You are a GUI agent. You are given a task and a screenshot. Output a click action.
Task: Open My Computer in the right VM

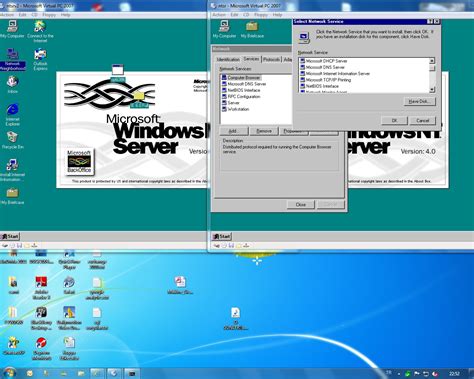224,29
